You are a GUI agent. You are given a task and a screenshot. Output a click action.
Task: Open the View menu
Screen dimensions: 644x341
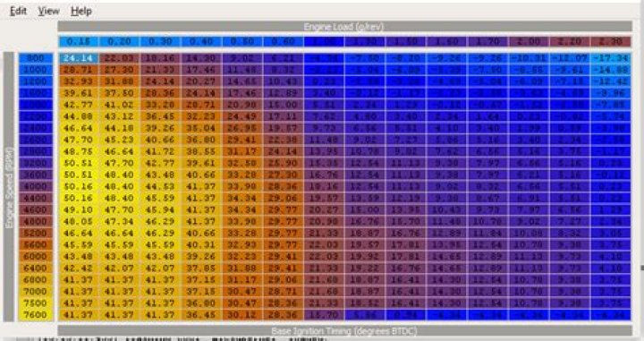[48, 11]
